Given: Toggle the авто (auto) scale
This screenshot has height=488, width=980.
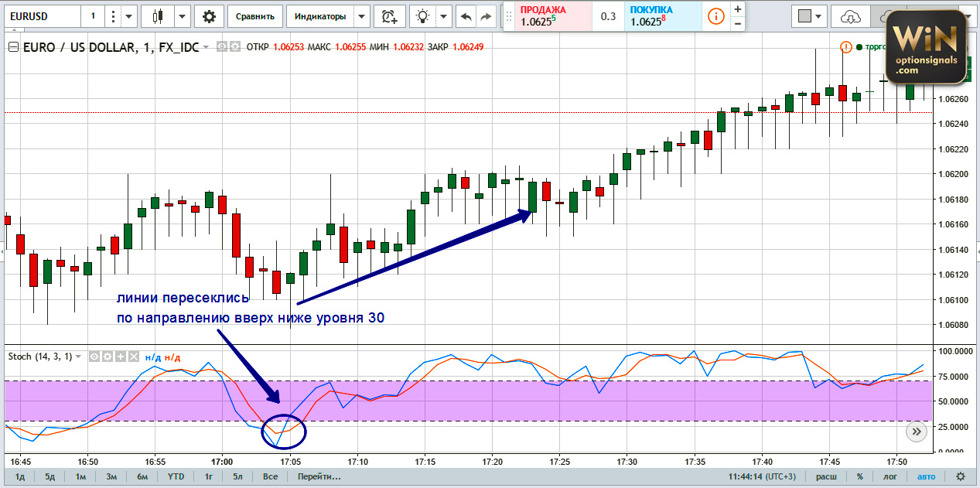Looking at the screenshot, I should pos(926,476).
